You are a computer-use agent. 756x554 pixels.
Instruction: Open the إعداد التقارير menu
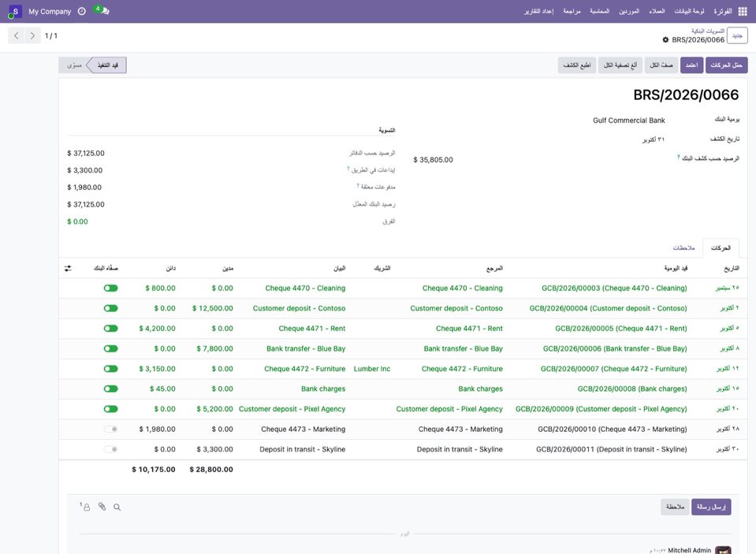(x=538, y=11)
